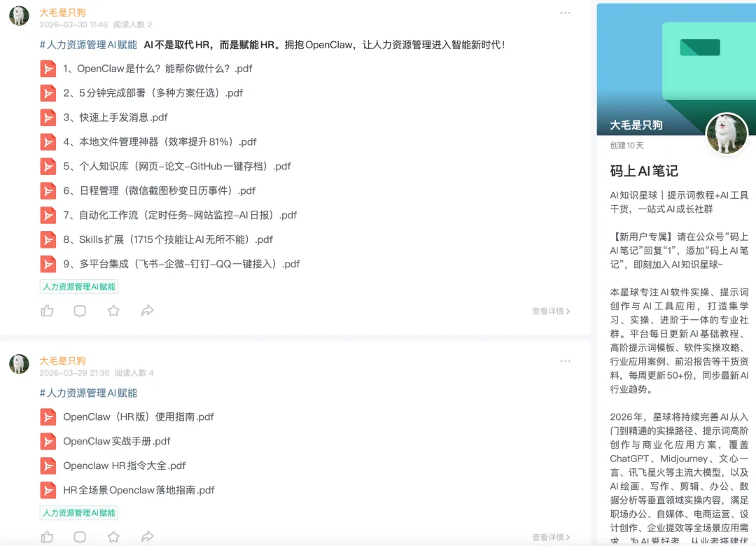Click PDF icon for OpenClaw是什么 file

[x=48, y=69]
